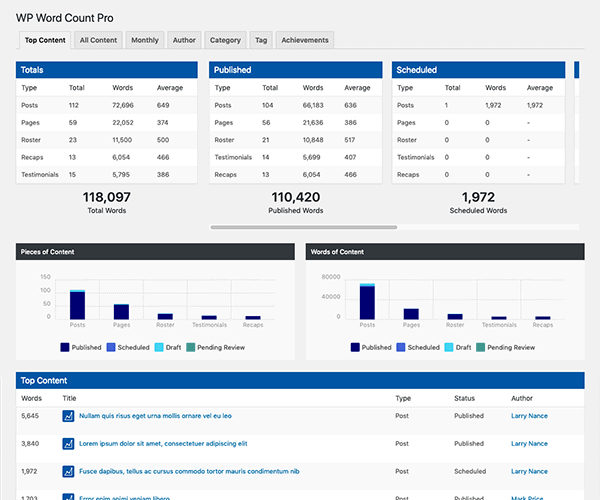Toggle Scheduled legend swatch in Pieces of Content
600x500 pixels.
pos(111,347)
